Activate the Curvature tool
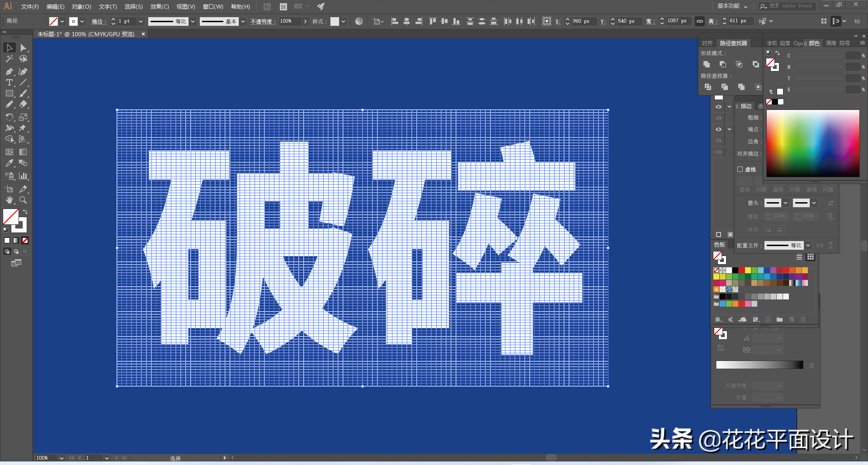Viewport: 868px width, 465px height. 23,71
